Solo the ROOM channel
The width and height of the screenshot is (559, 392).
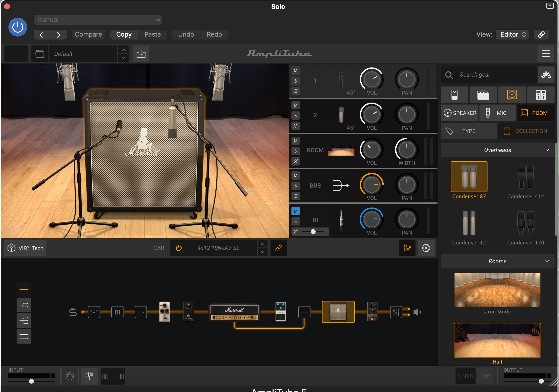[296, 151]
